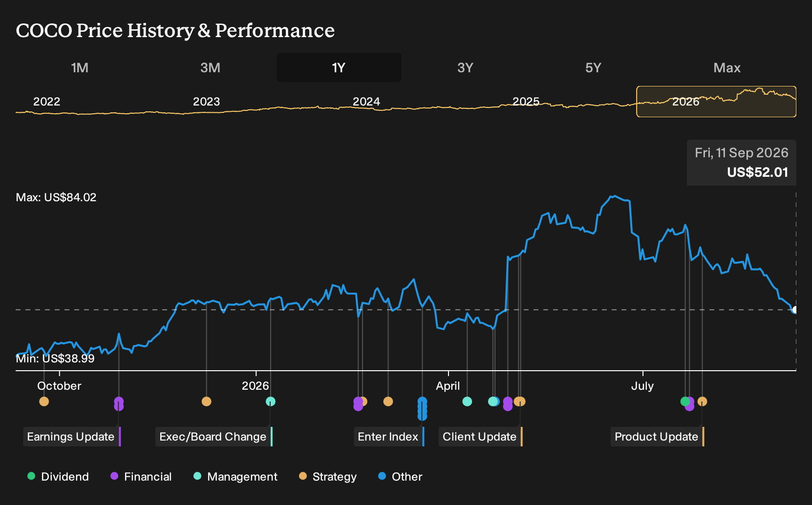Click the US$52.01 price in tooltip

point(757,172)
